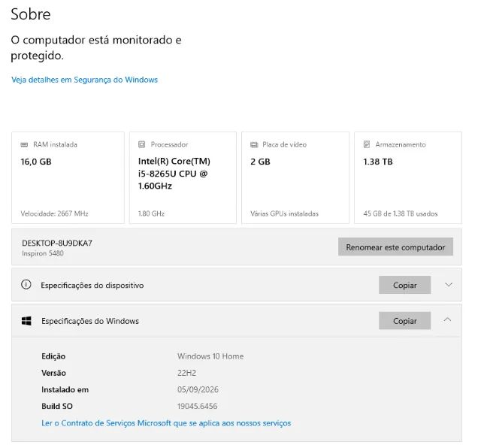
Task: Select the RAM instalada 16,0 GB card
Action: click(68, 178)
